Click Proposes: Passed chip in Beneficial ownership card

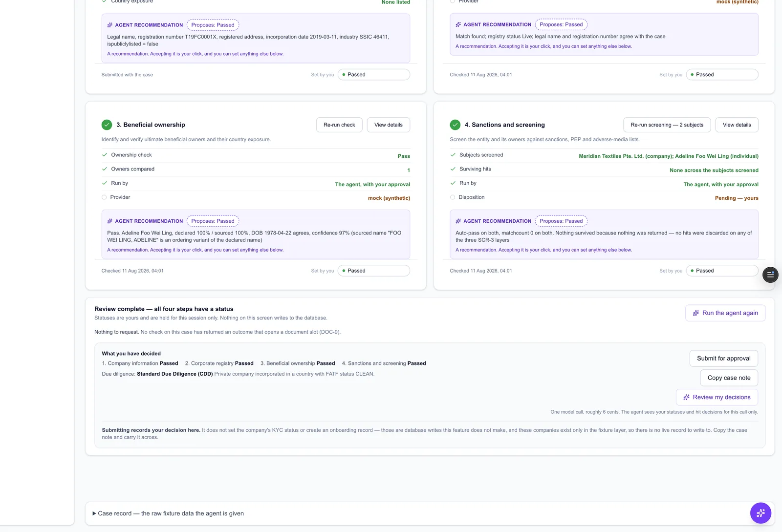(213, 221)
